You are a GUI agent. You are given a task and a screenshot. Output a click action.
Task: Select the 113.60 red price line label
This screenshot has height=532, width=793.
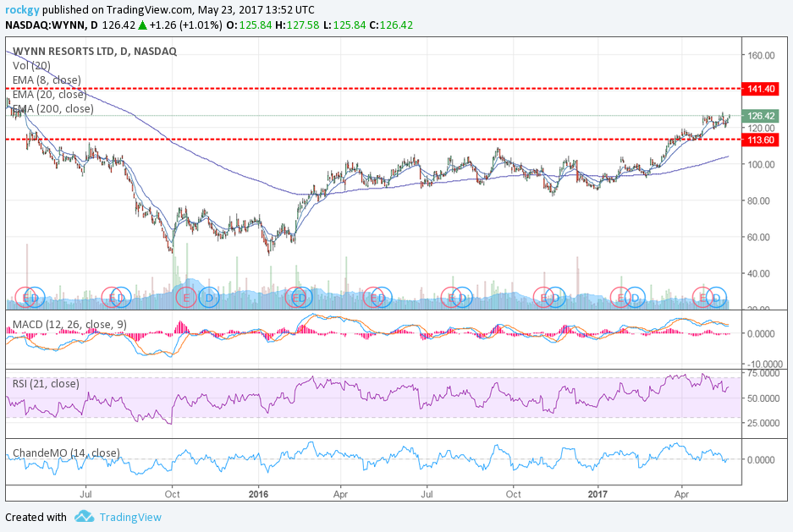point(761,140)
